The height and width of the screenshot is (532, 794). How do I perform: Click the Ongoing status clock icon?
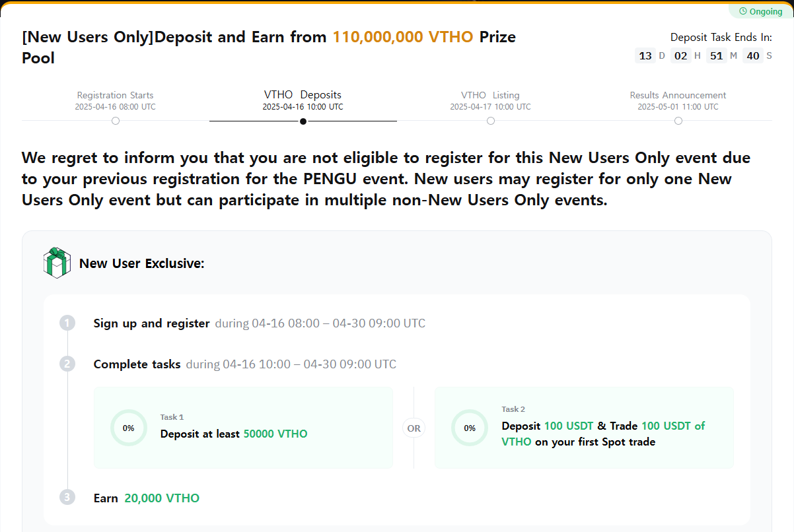[x=743, y=11]
